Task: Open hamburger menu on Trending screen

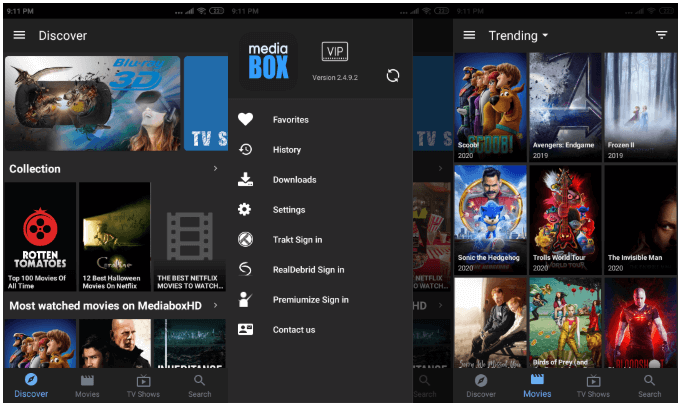Action: [470, 35]
